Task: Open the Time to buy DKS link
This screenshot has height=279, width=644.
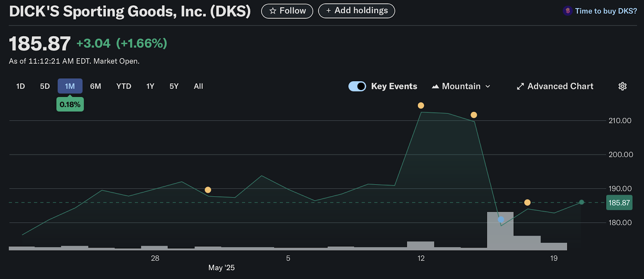Action: (x=600, y=11)
